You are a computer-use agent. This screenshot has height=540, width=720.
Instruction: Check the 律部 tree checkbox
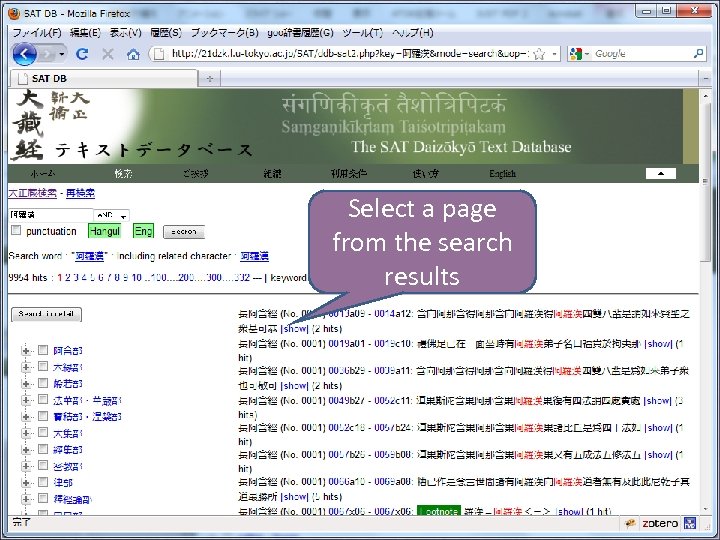click(x=43, y=482)
